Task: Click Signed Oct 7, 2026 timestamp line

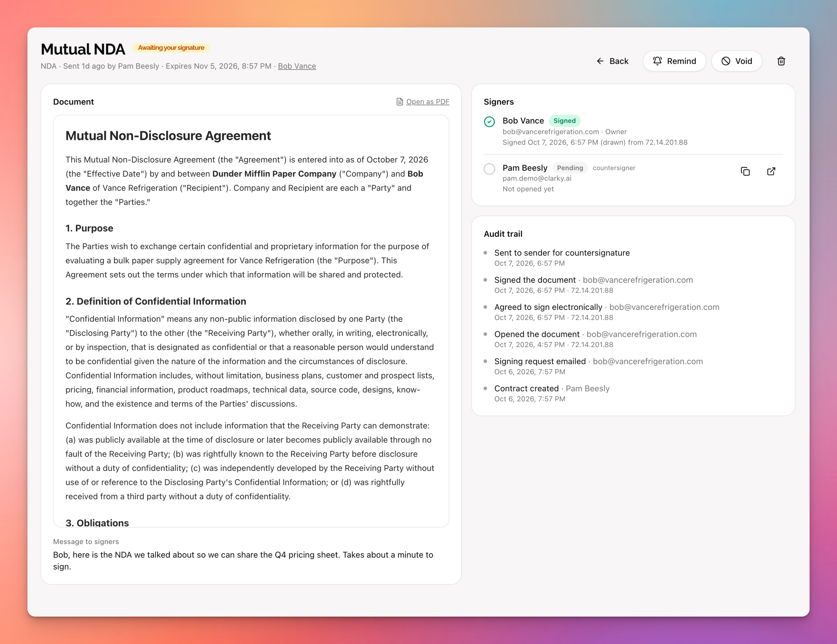Action: coord(595,142)
